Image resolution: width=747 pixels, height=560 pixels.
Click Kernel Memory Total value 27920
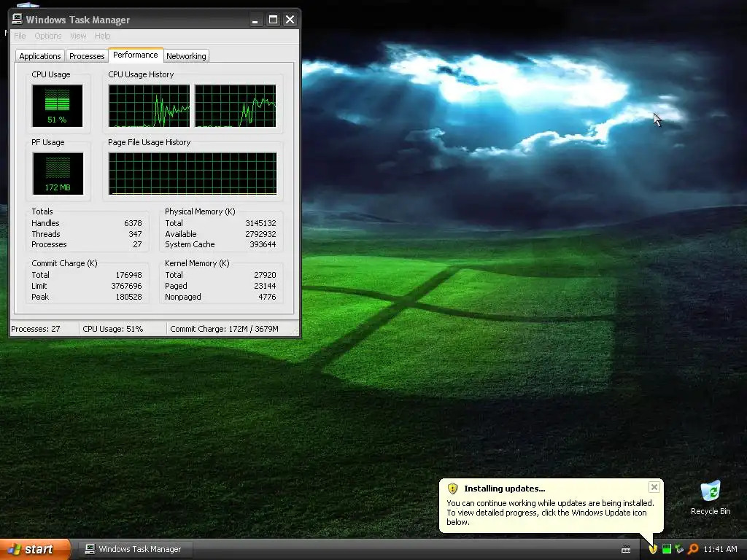click(265, 275)
